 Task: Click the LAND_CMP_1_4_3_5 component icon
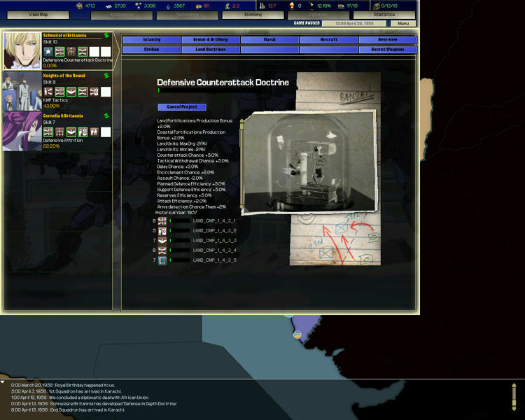(162, 260)
